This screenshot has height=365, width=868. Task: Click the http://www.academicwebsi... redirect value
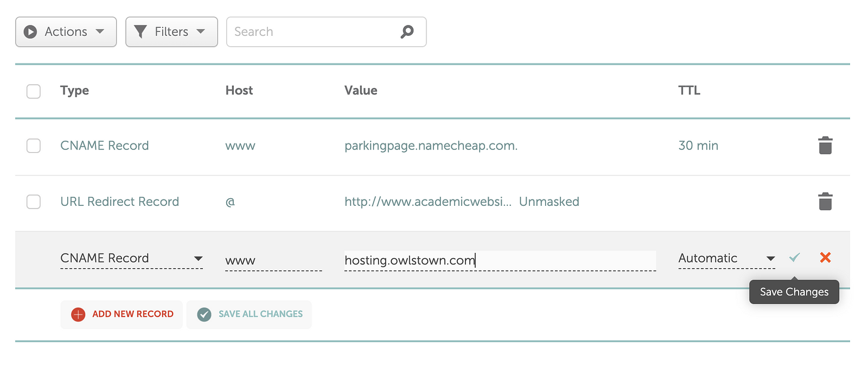(428, 202)
